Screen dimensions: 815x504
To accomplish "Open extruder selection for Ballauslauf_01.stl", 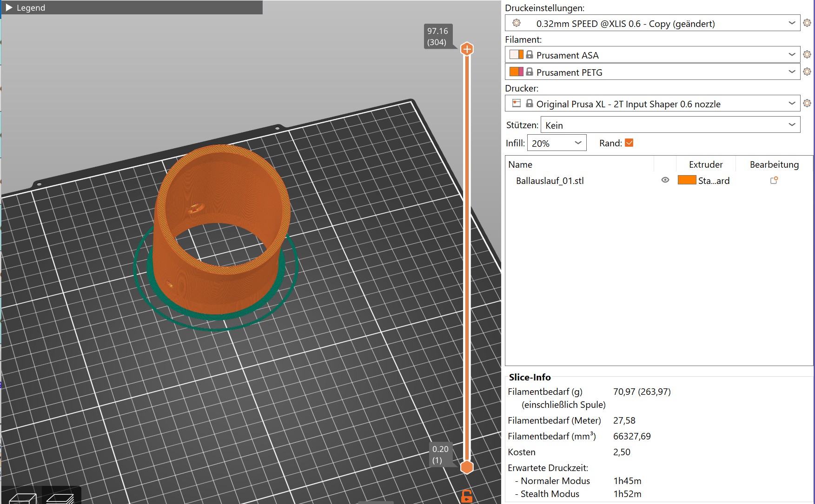I will click(x=705, y=181).
